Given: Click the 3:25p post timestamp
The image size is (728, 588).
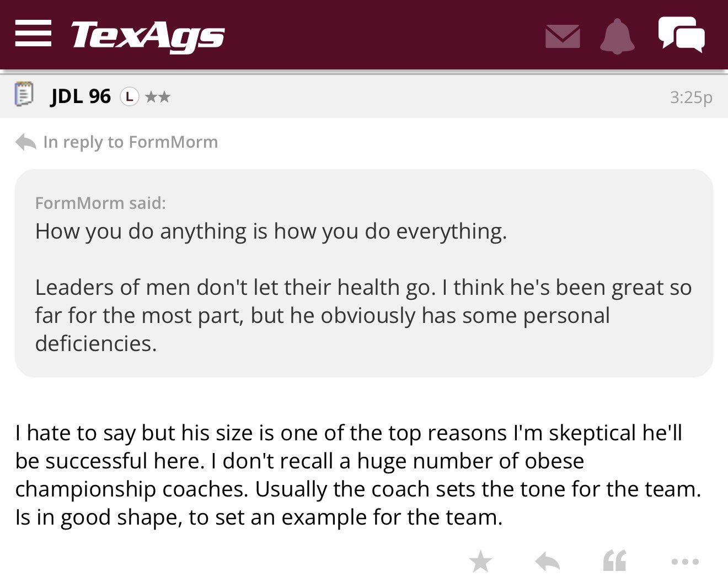Looking at the screenshot, I should 691,97.
